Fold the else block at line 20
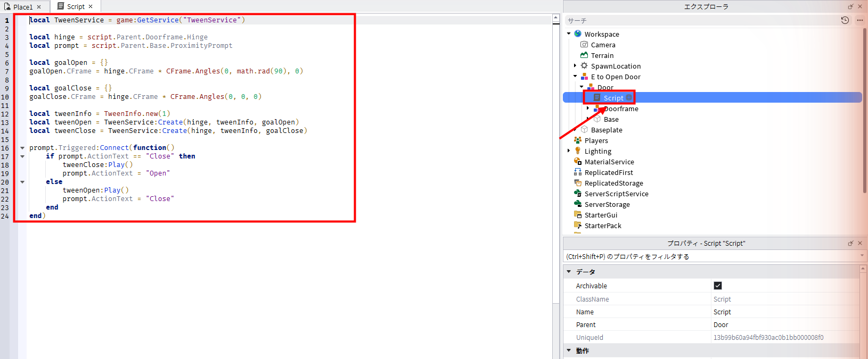868x359 pixels. 22,182
